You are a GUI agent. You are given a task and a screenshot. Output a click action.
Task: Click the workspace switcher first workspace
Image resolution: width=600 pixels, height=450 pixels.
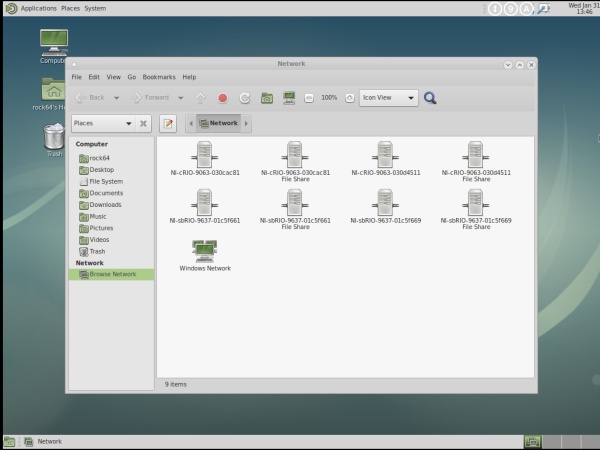(x=533, y=442)
